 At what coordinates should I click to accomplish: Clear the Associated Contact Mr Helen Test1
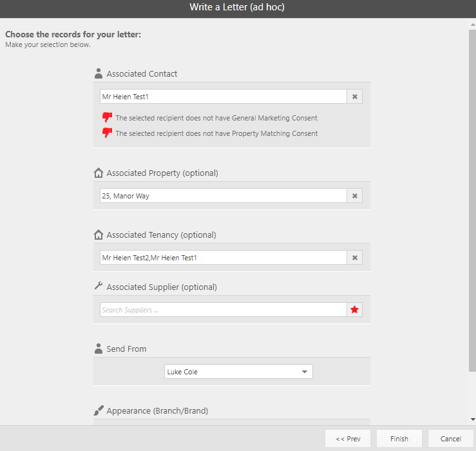point(354,97)
